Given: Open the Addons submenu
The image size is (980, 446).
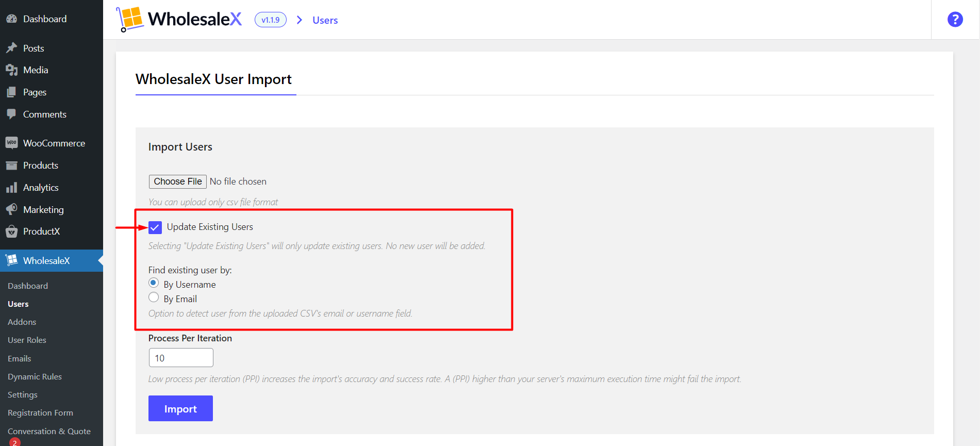Looking at the screenshot, I should [x=22, y=322].
